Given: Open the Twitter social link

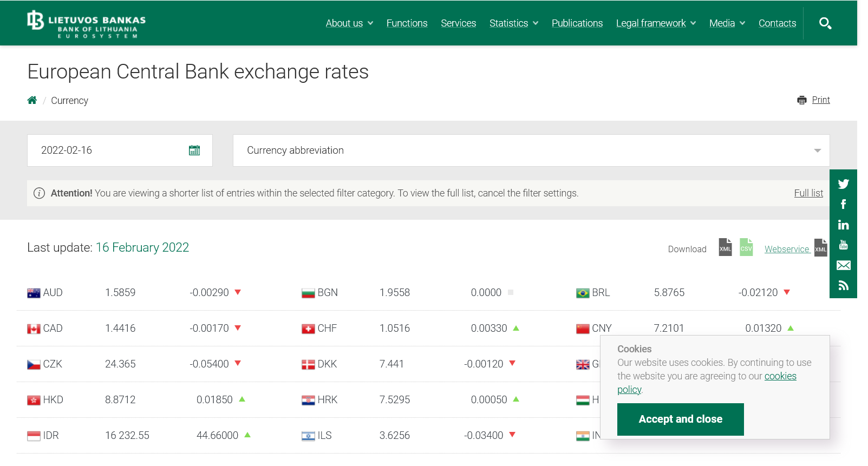Looking at the screenshot, I should tap(843, 184).
